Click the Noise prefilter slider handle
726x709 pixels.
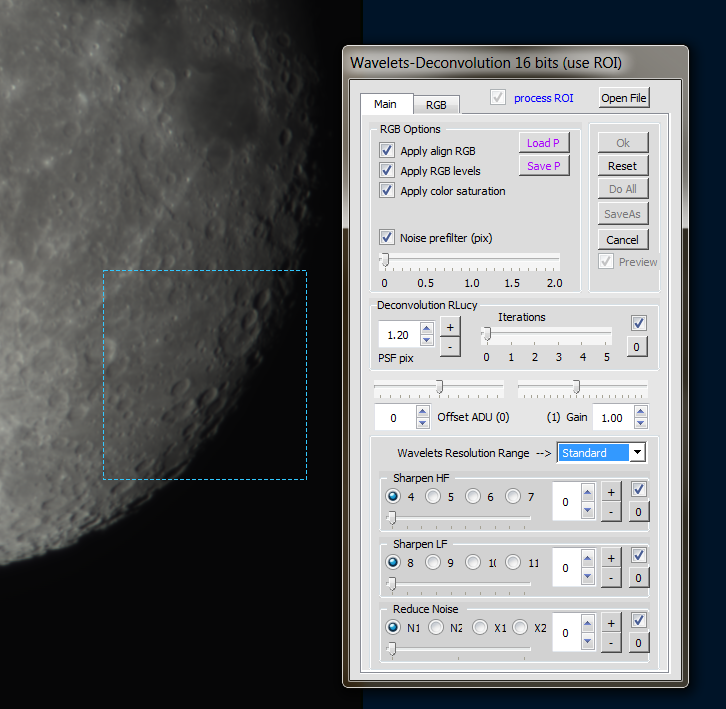coord(384,260)
